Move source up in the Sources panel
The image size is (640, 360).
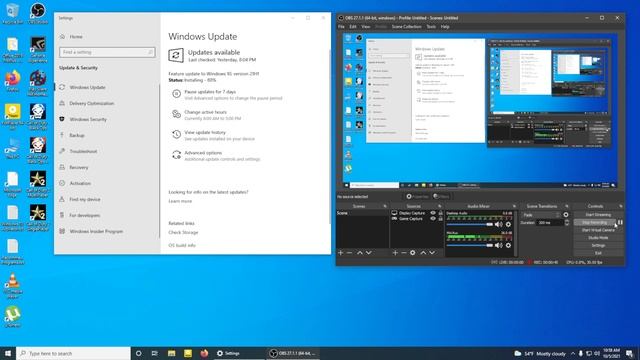(x=423, y=253)
